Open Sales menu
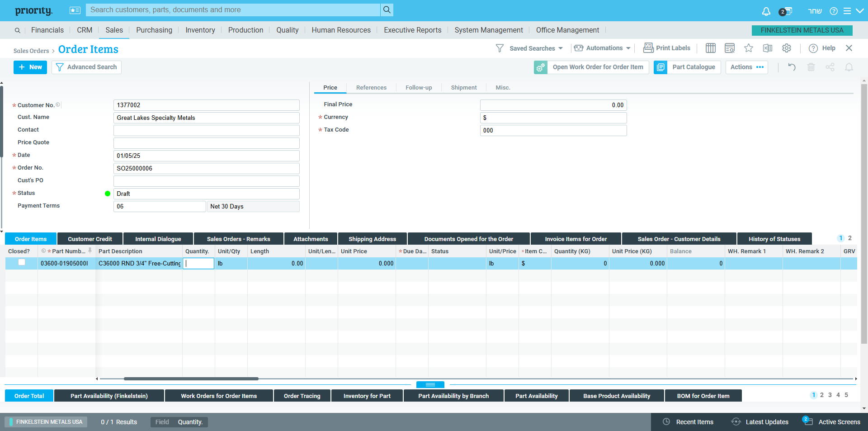The height and width of the screenshot is (431, 868). pos(114,30)
